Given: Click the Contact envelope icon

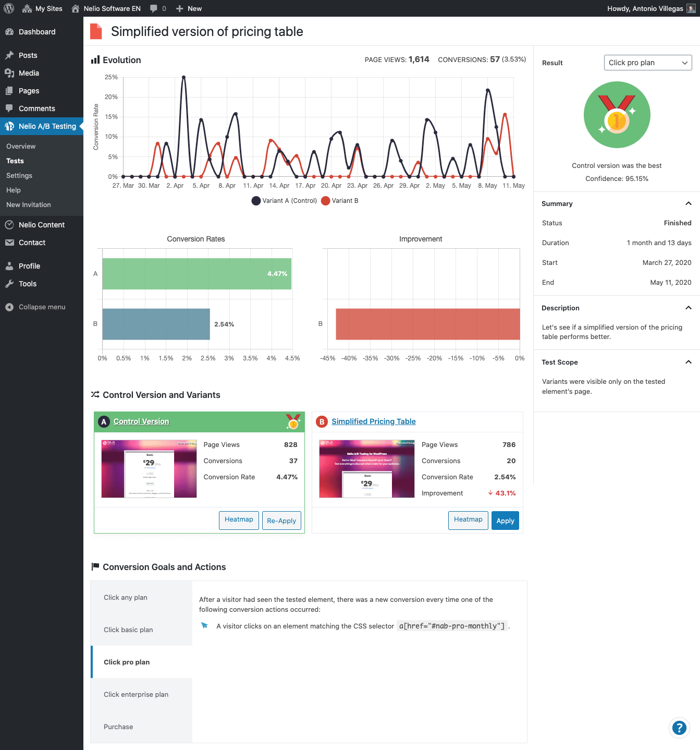Looking at the screenshot, I should click(9, 243).
